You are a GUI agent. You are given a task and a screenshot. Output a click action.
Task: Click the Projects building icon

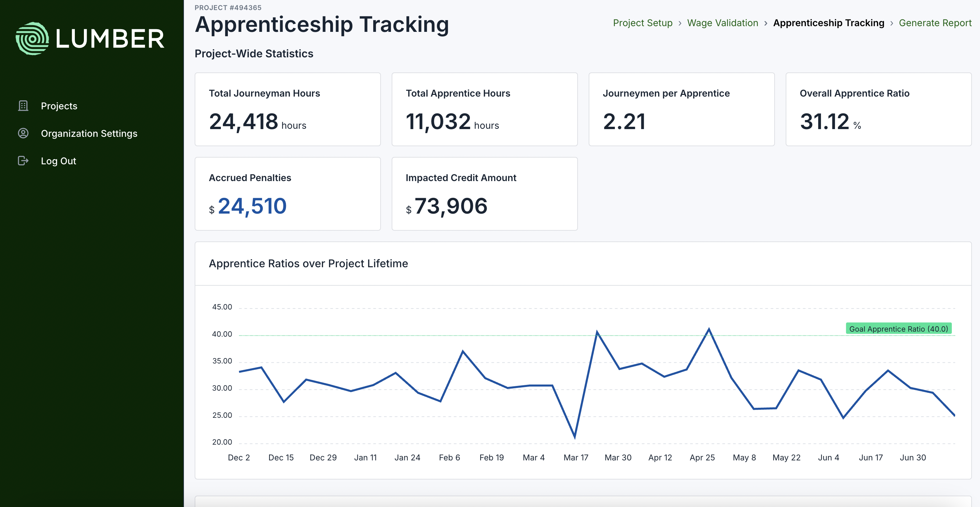point(23,106)
